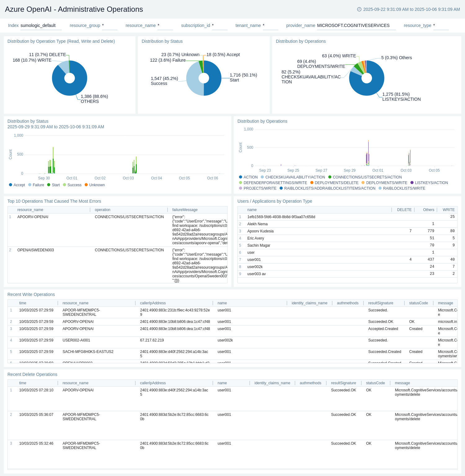Click the Index filter field showing sumologic_default

(x=41, y=26)
